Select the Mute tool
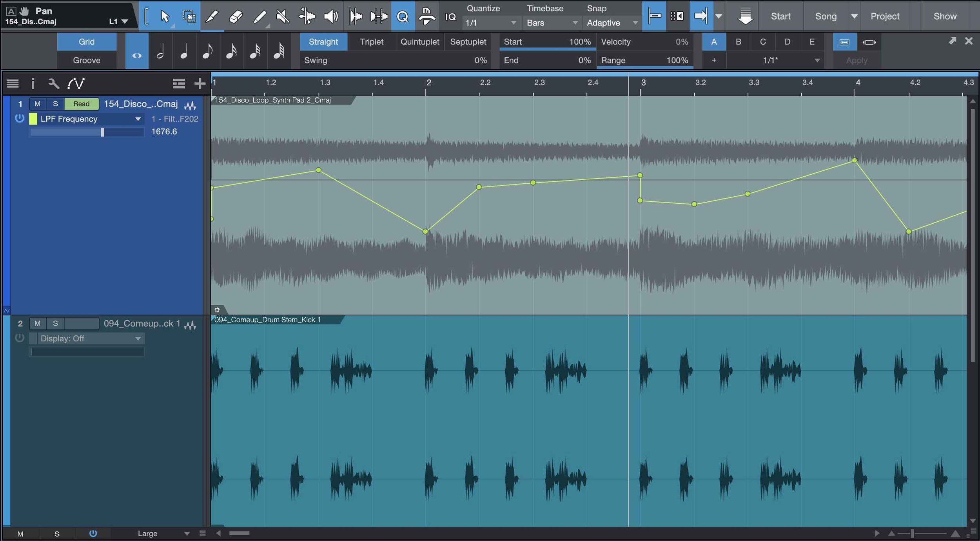 tap(283, 16)
